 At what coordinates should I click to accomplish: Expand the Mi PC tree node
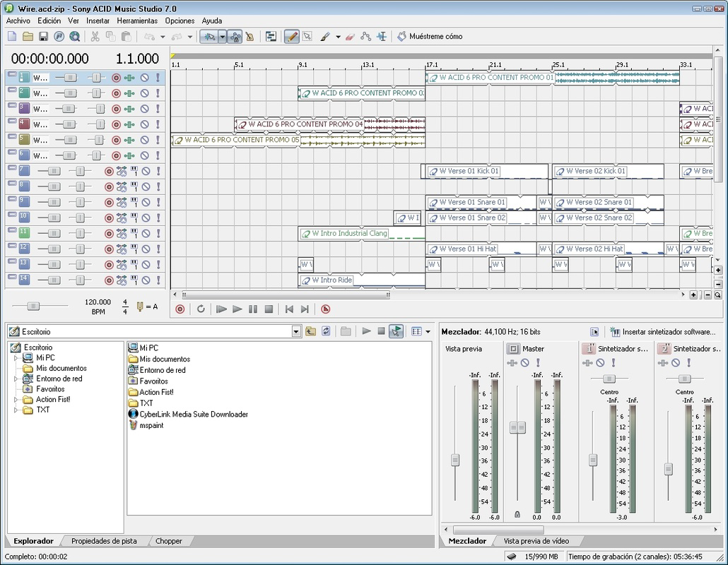pos(16,358)
